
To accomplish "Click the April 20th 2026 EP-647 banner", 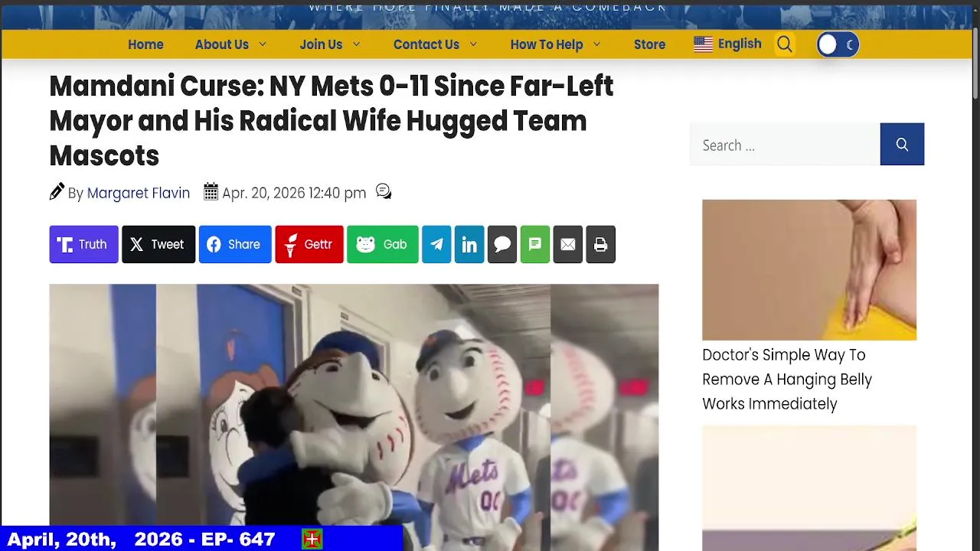I will pos(201,539).
